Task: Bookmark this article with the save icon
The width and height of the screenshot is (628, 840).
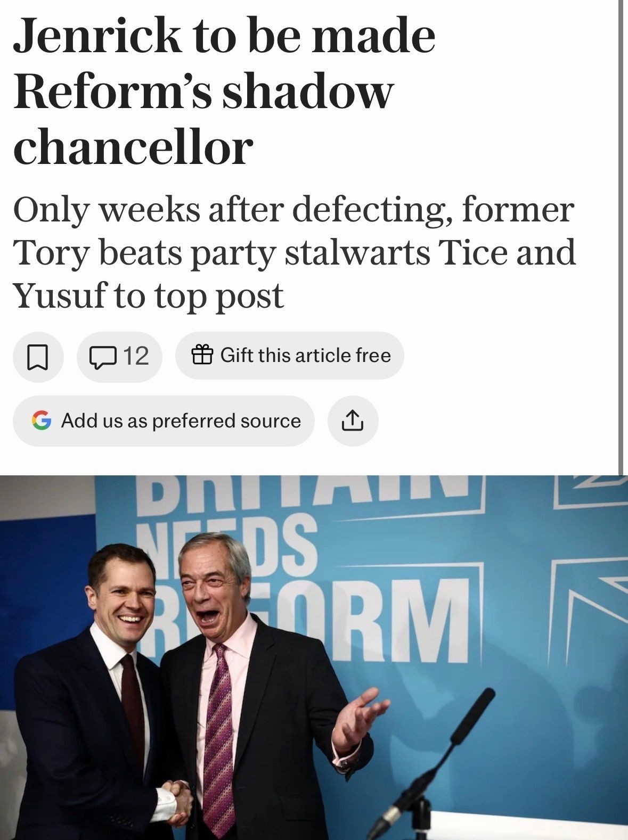Action: (x=38, y=356)
